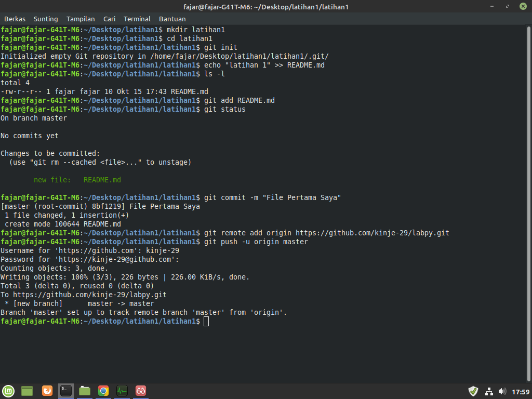The height and width of the screenshot is (399, 532).
Task: Open the Terminal menu
Action: (137, 19)
